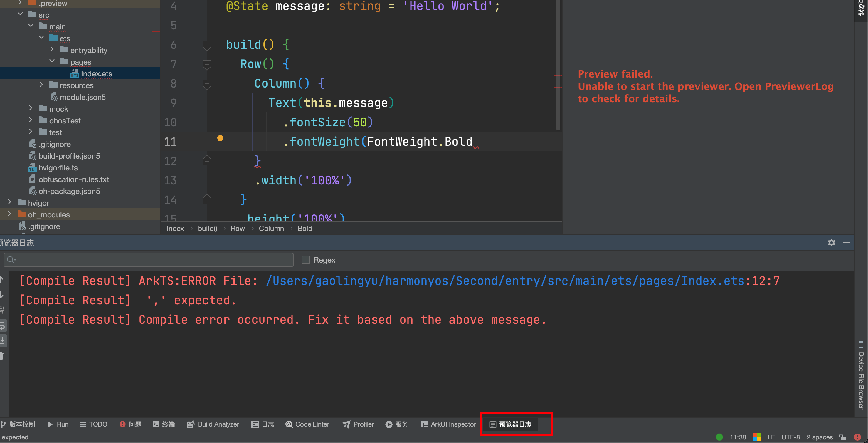This screenshot has width=868, height=443.
Task: Expand the resources folder
Action: click(41, 85)
